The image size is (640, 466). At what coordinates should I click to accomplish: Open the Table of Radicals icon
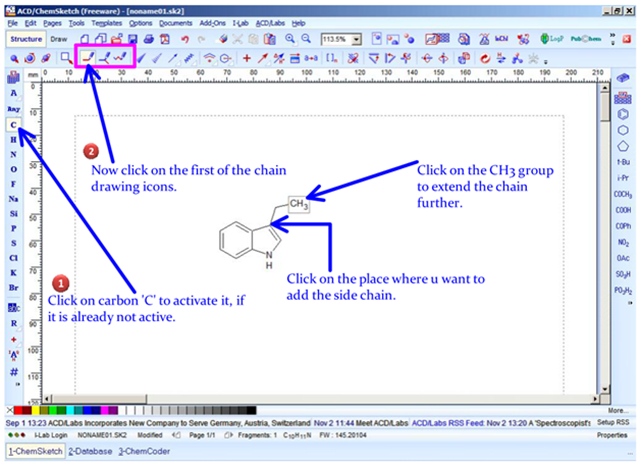point(622,98)
